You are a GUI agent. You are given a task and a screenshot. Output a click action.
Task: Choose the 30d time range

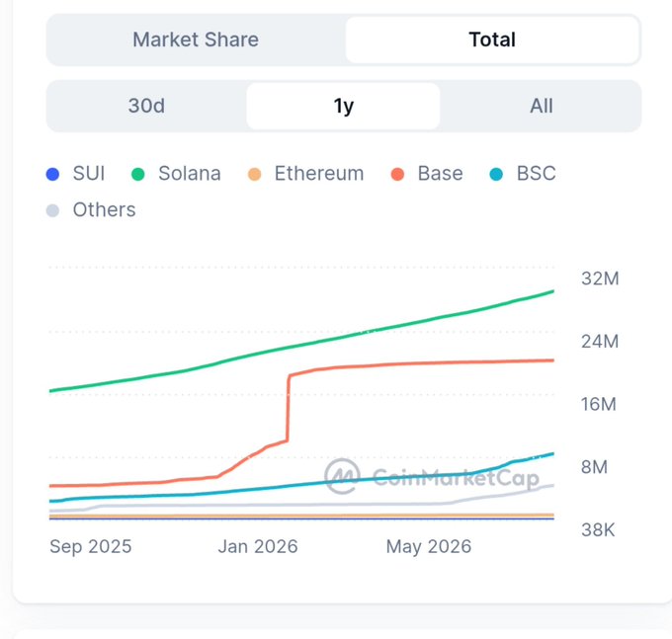(146, 106)
